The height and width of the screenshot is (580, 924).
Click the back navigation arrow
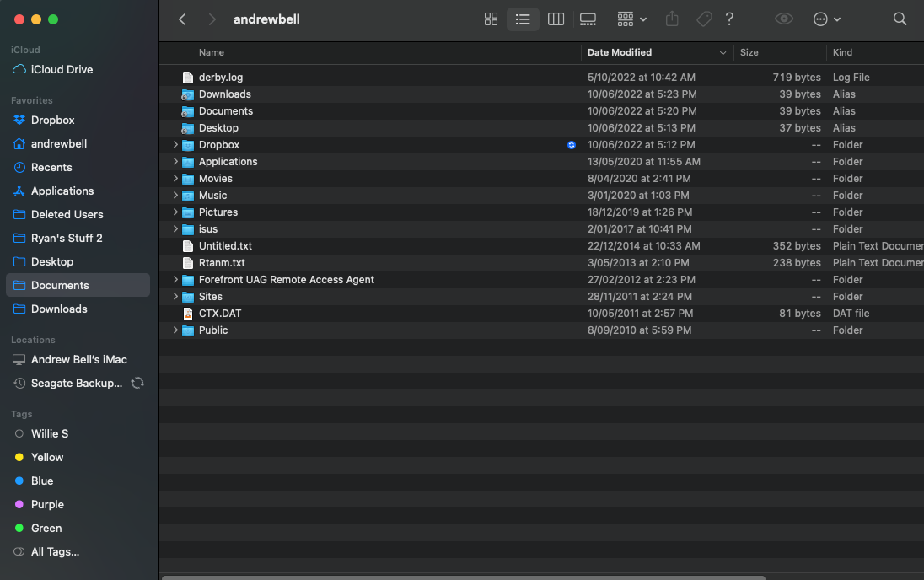[x=182, y=19]
